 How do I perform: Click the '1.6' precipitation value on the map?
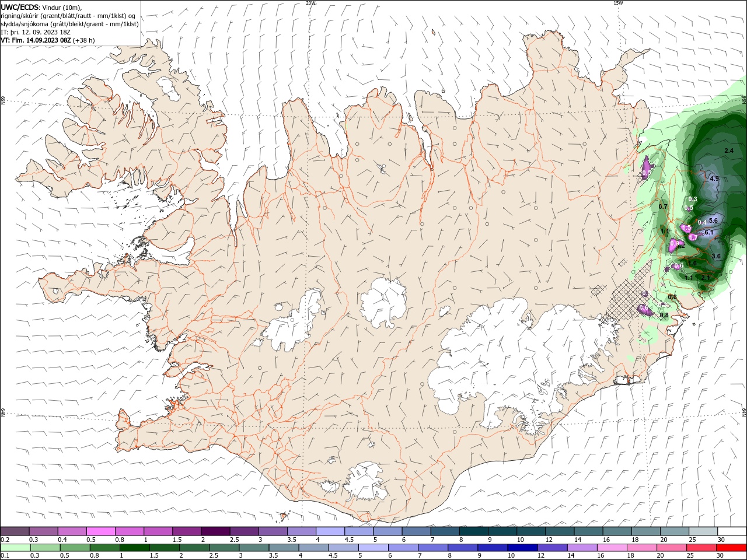(x=692, y=263)
